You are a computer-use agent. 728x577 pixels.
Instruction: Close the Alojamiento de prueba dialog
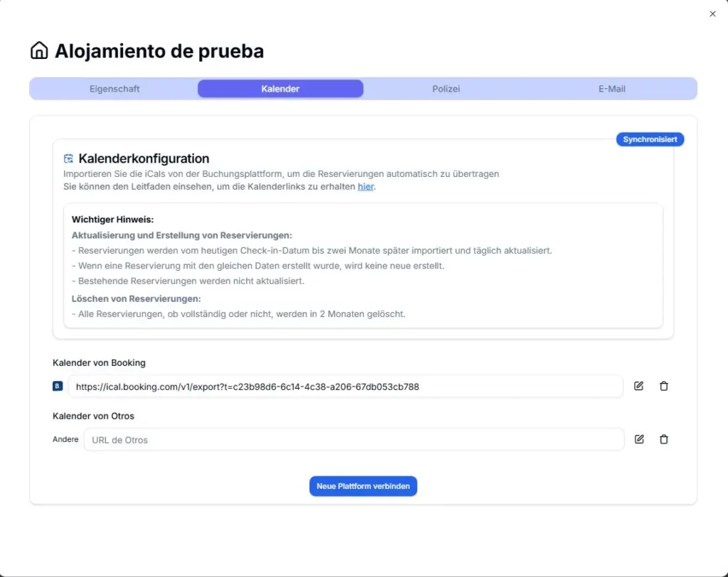click(712, 14)
